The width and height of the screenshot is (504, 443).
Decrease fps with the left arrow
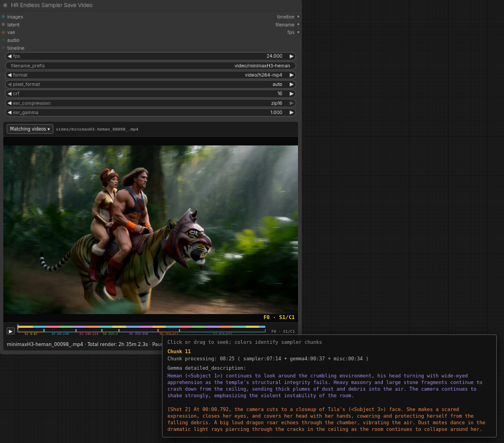point(10,56)
